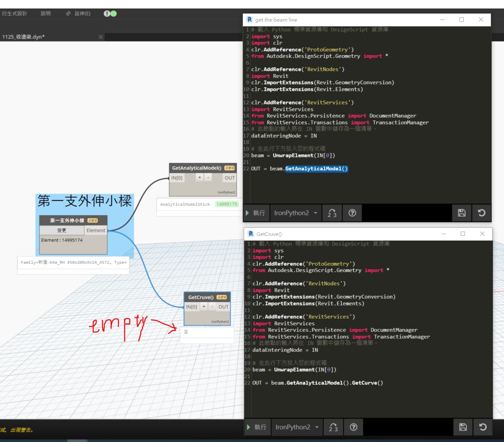Run the 'get the beam line' script

(256, 213)
